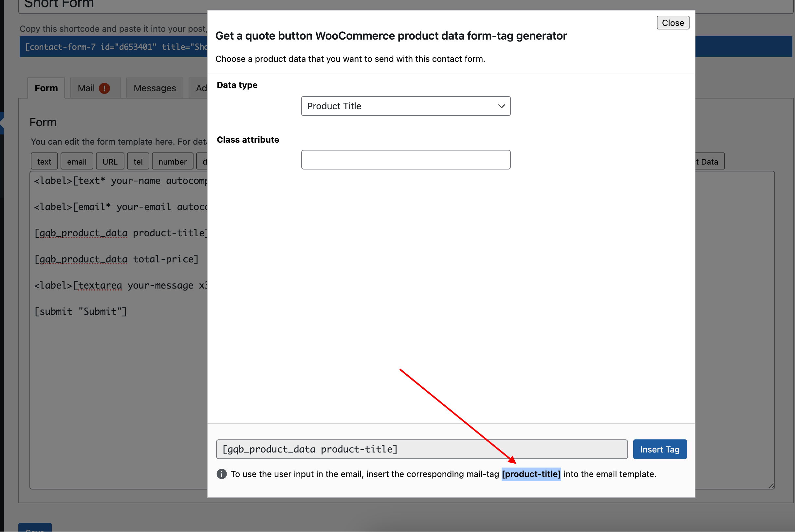Insert a URL form-tag

point(110,162)
